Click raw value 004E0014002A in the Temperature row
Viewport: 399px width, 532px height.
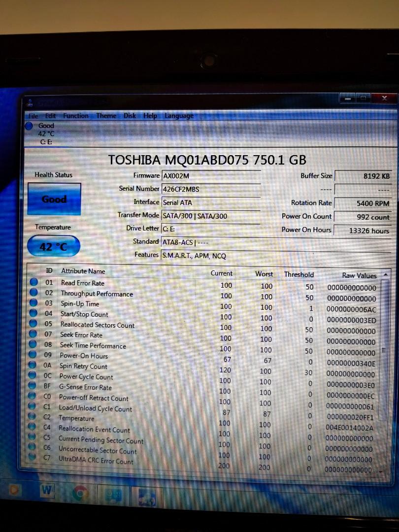coord(349,428)
